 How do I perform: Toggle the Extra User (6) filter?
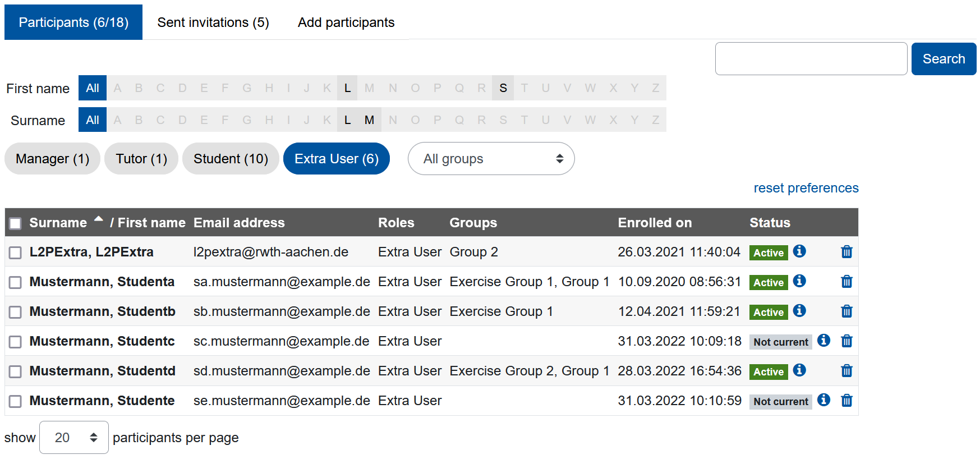tap(337, 159)
